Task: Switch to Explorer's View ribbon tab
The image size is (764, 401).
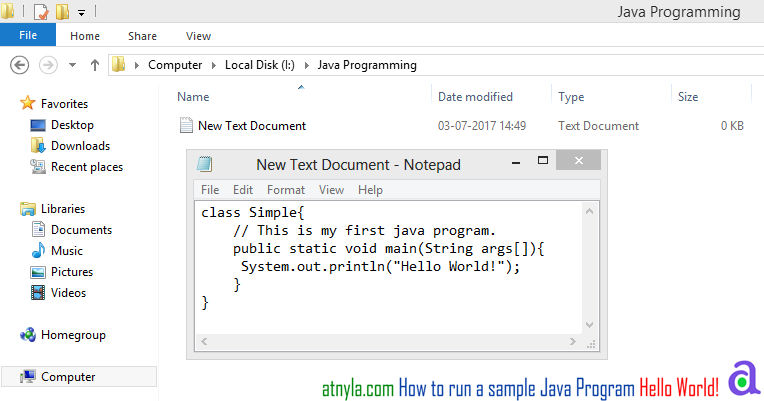Action: [x=198, y=36]
